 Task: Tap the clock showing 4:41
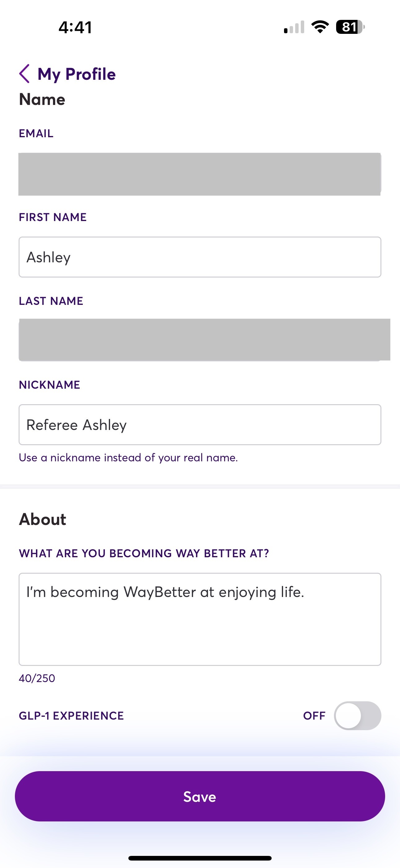tap(75, 27)
